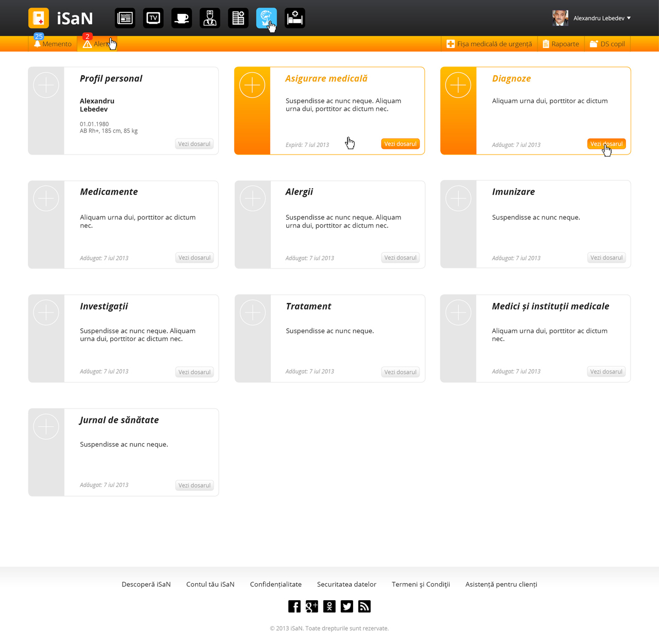This screenshot has width=659, height=644.
Task: Switch to the Memento tab
Action: pos(53,44)
